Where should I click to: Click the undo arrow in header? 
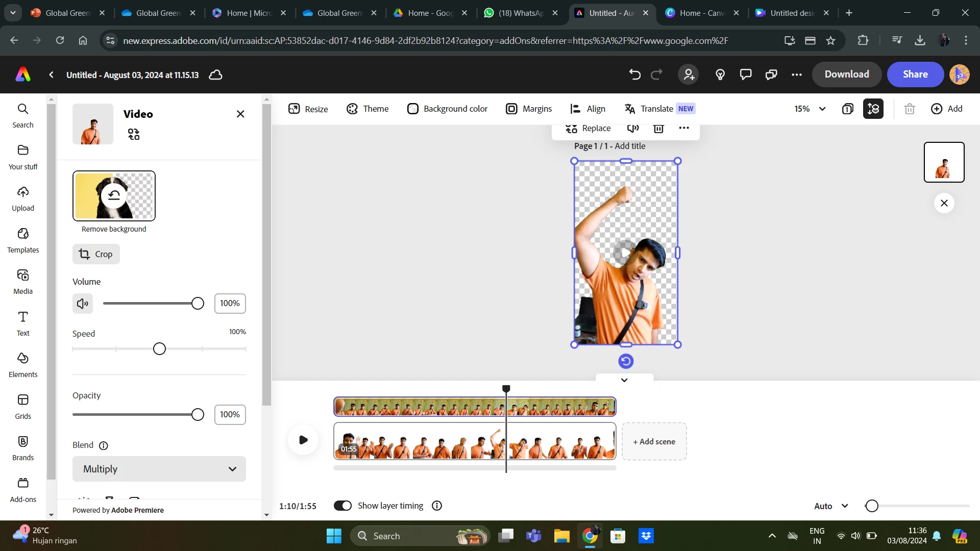click(634, 74)
